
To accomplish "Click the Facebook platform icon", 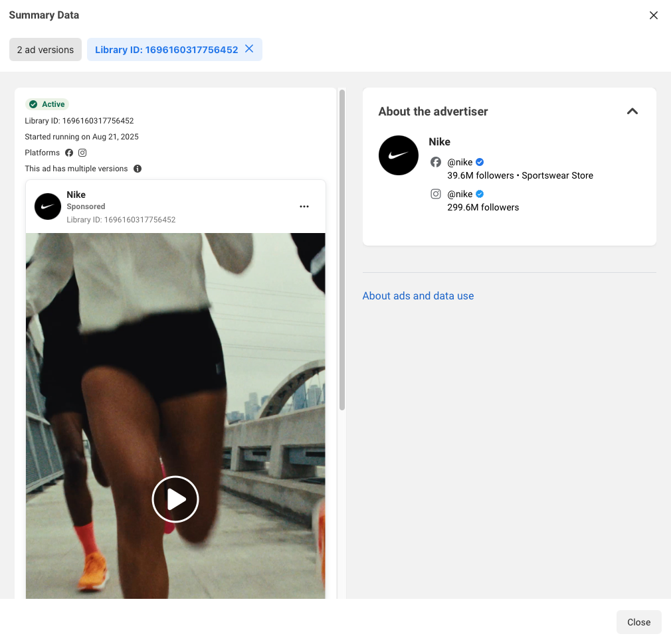I will coord(69,153).
